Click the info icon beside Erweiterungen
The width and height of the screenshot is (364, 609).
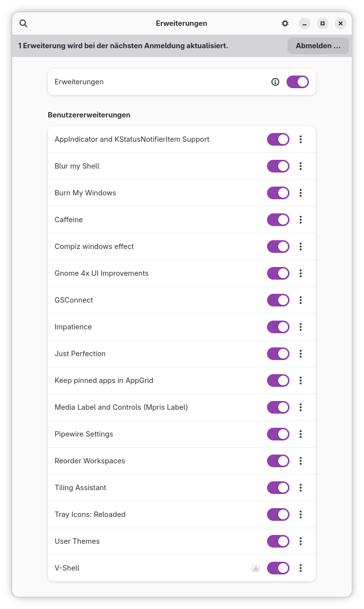click(275, 82)
